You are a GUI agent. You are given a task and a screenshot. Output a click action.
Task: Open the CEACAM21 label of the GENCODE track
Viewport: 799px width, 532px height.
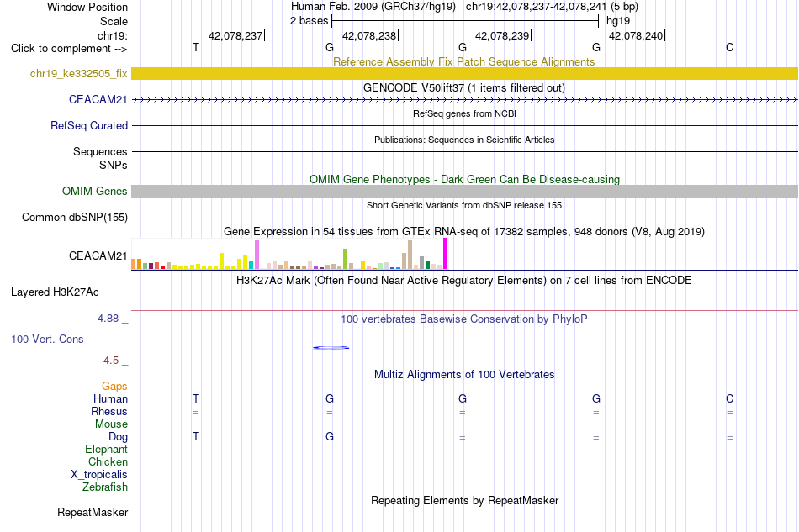click(98, 100)
